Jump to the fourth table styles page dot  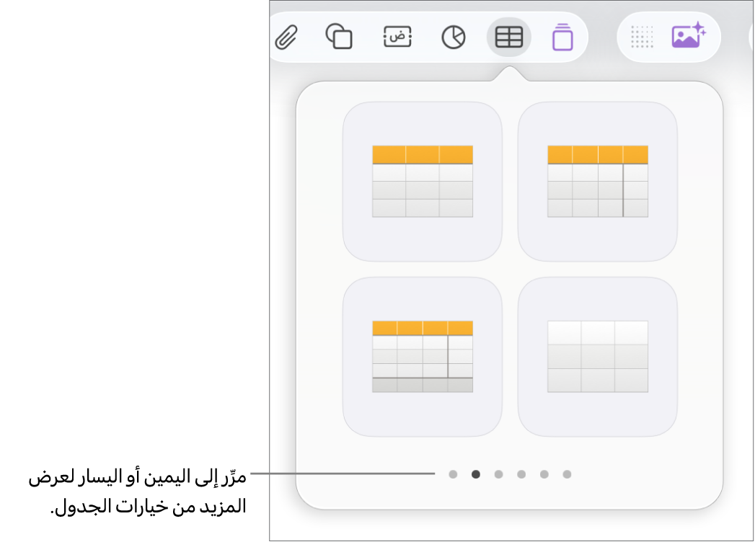coord(521,474)
